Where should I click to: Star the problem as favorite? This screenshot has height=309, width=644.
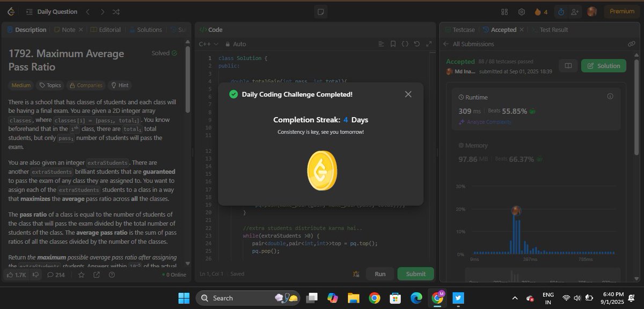[x=81, y=275]
